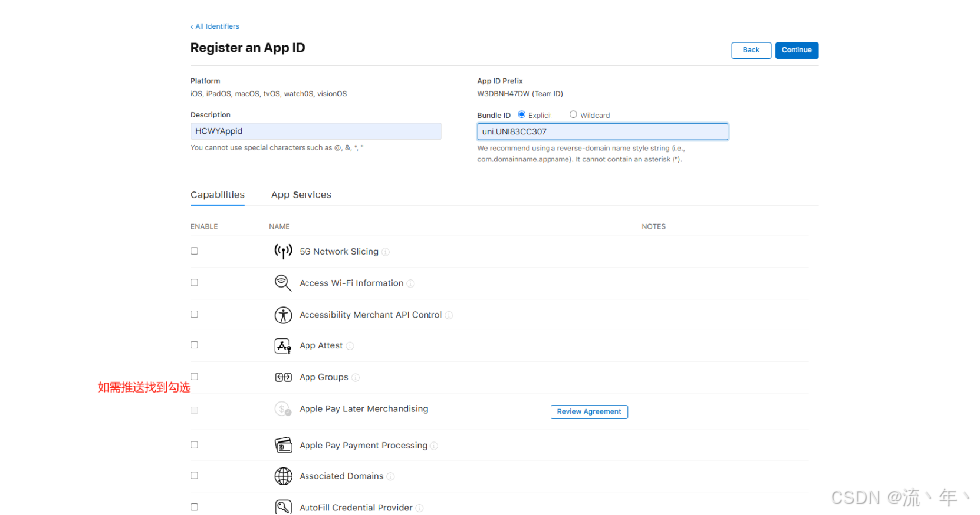The width and height of the screenshot is (980, 515).
Task: Select the Explicit Bundle ID radio button
Action: point(522,114)
